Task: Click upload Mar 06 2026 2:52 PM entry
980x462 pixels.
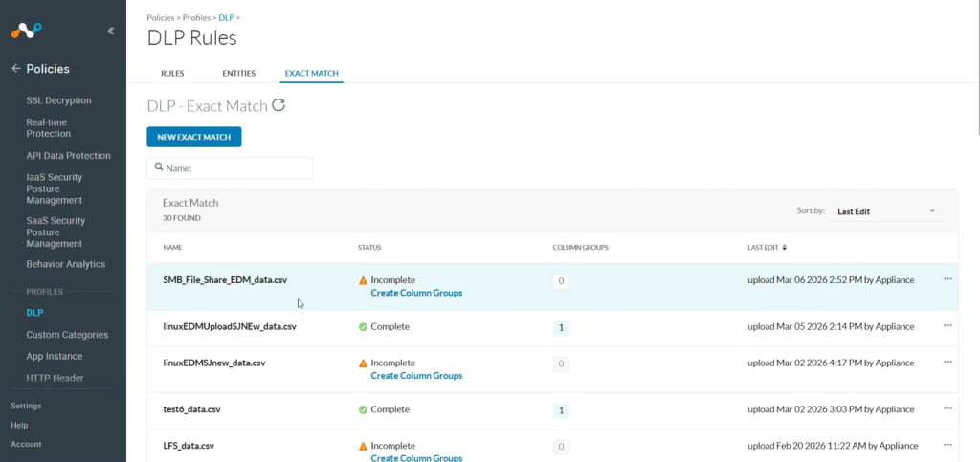Action: point(832,280)
